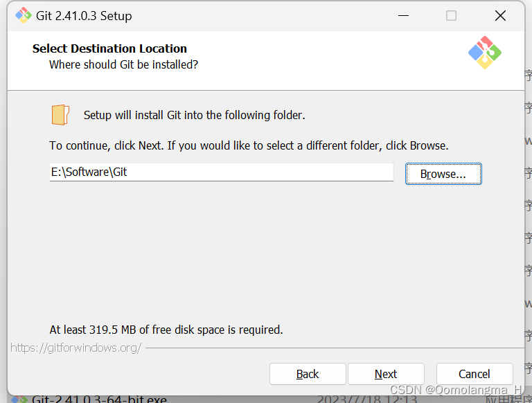The width and height of the screenshot is (532, 403).
Task: Focus the E:\Software\Git destination path field
Action: pos(221,172)
